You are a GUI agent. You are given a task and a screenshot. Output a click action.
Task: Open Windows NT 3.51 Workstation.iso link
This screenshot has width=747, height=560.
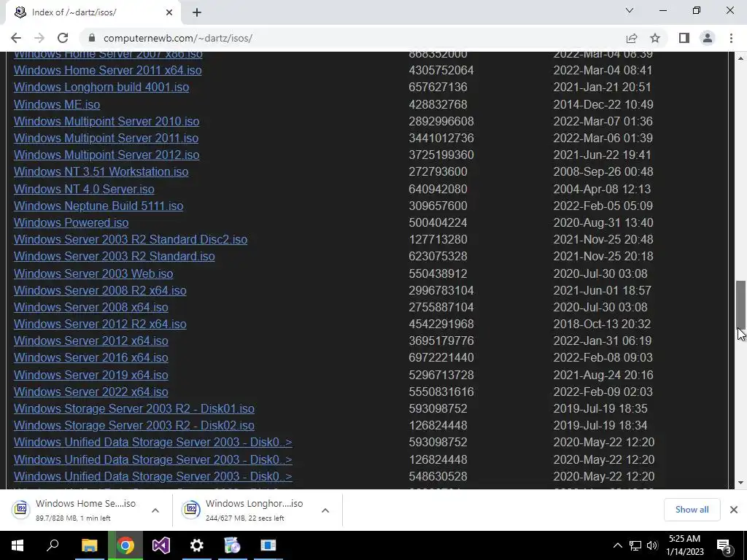pos(101,171)
